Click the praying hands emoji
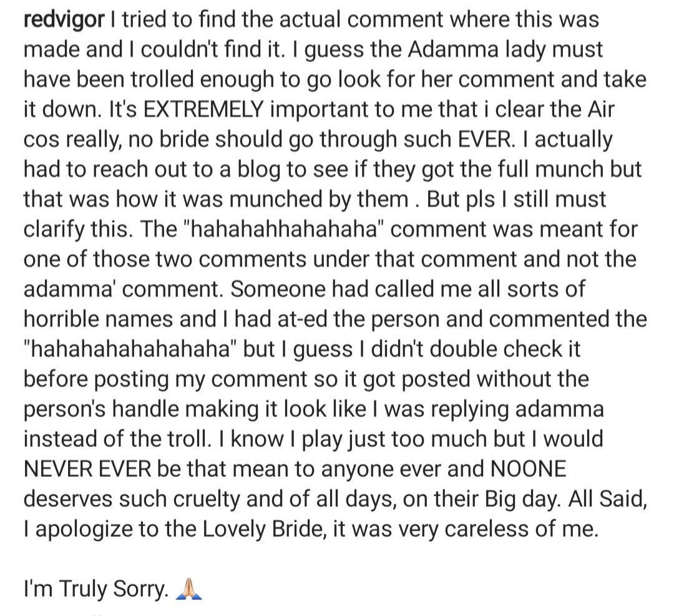674x616 pixels. pos(190,588)
